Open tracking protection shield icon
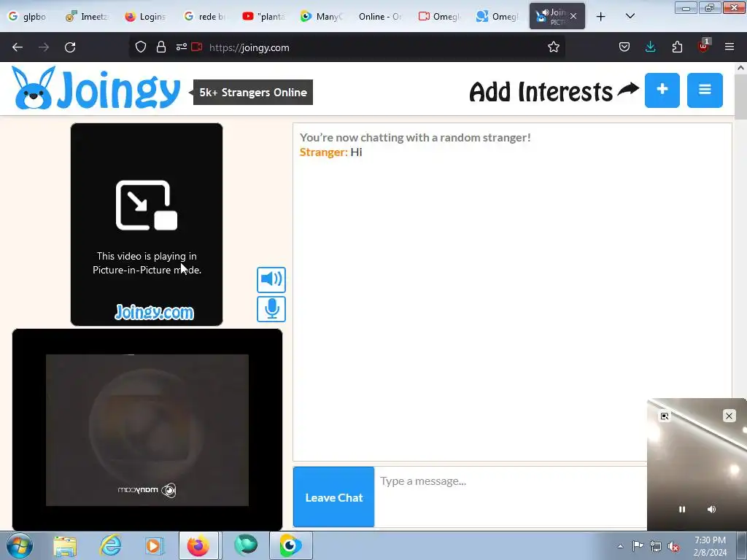The height and width of the screenshot is (560, 747). coord(141,47)
